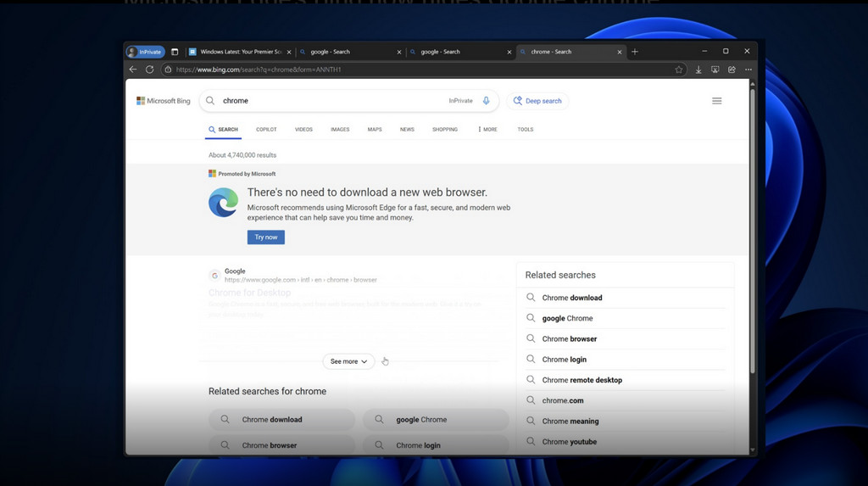The width and height of the screenshot is (868, 486).
Task: Click the Microsoft Bing logo
Action: (164, 101)
